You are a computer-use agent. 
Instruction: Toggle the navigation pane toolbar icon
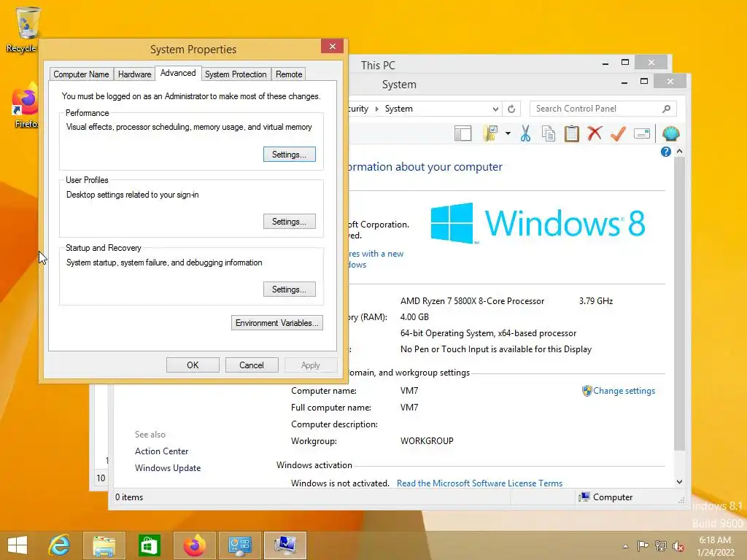click(x=462, y=134)
